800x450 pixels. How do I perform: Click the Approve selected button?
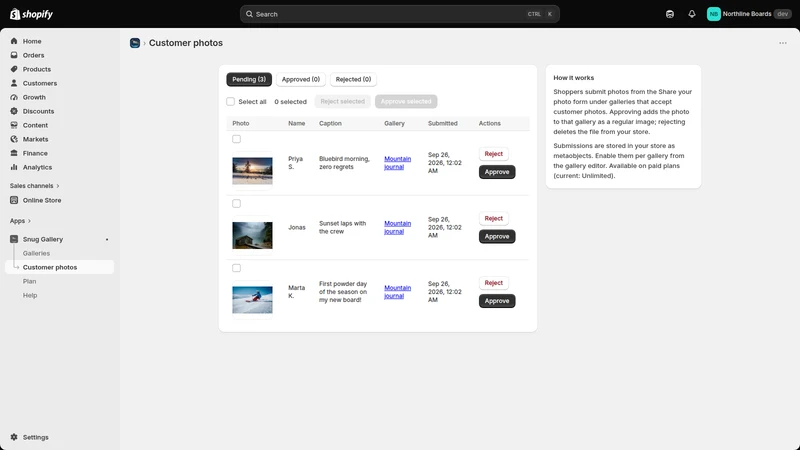coord(406,102)
